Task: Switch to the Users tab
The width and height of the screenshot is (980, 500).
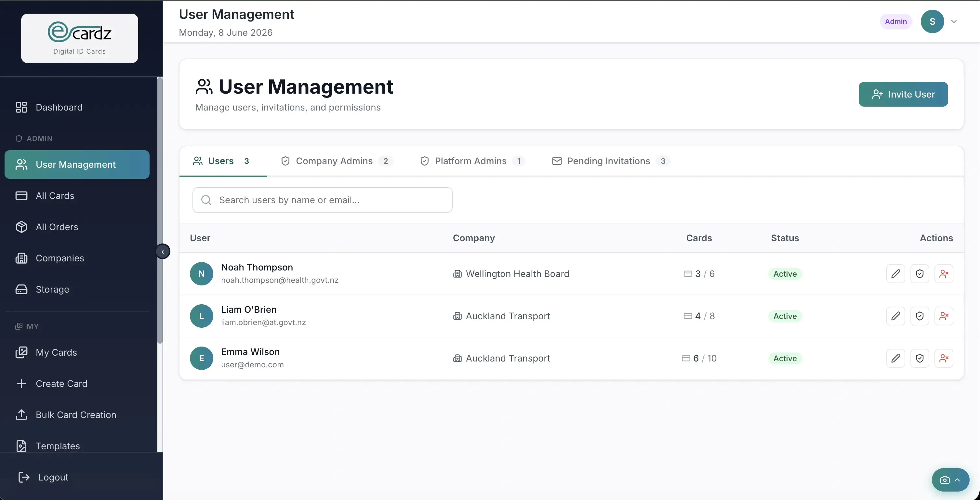Action: coord(223,161)
